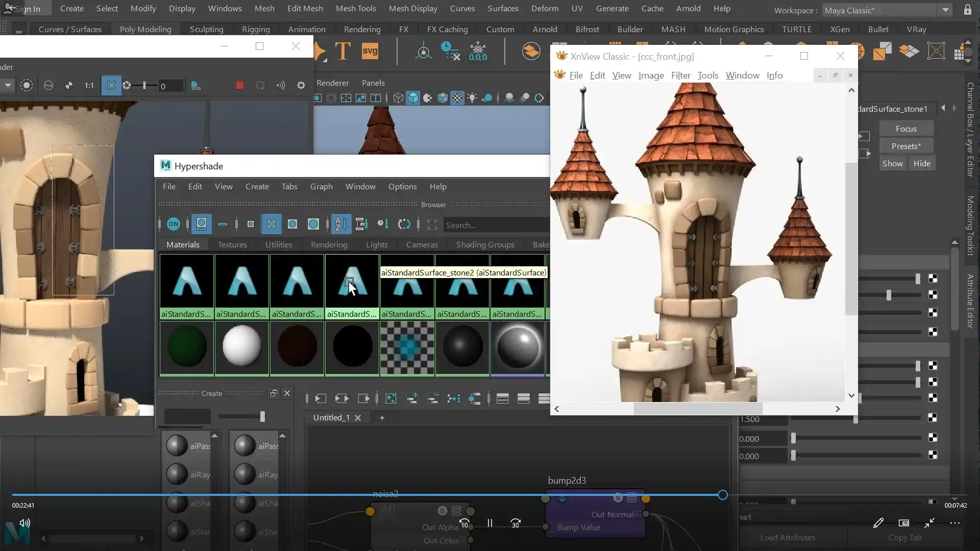Click the video playback progress slider handle
This screenshot has height=551, width=980.
[722, 495]
